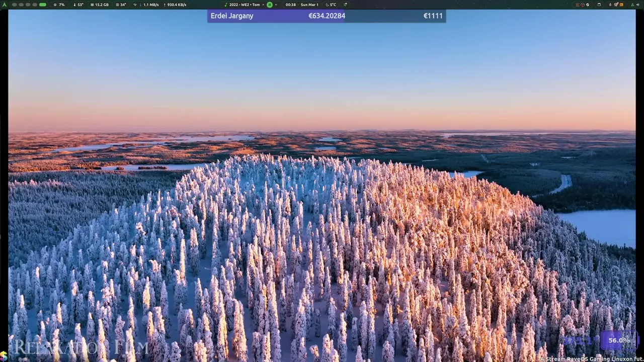Open the orange square tray icon
The width and height of the screenshot is (644, 362).
coord(621,5)
